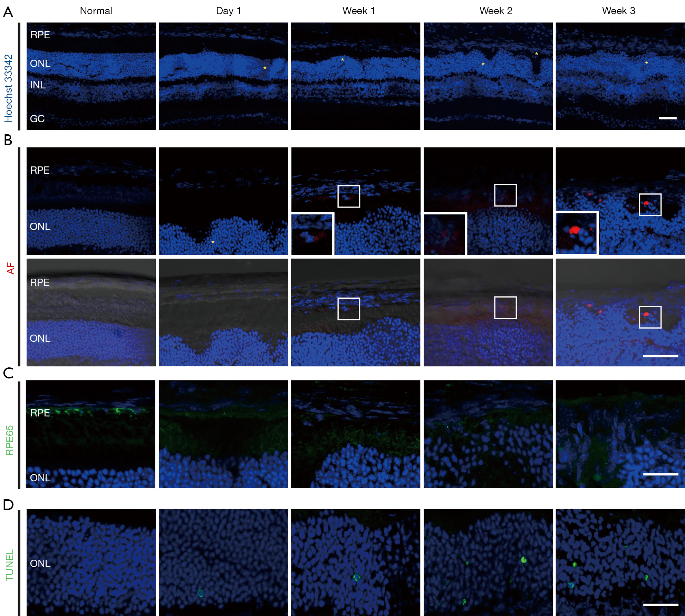
Task: Click the "Week 2" column header
Action: 495,11
